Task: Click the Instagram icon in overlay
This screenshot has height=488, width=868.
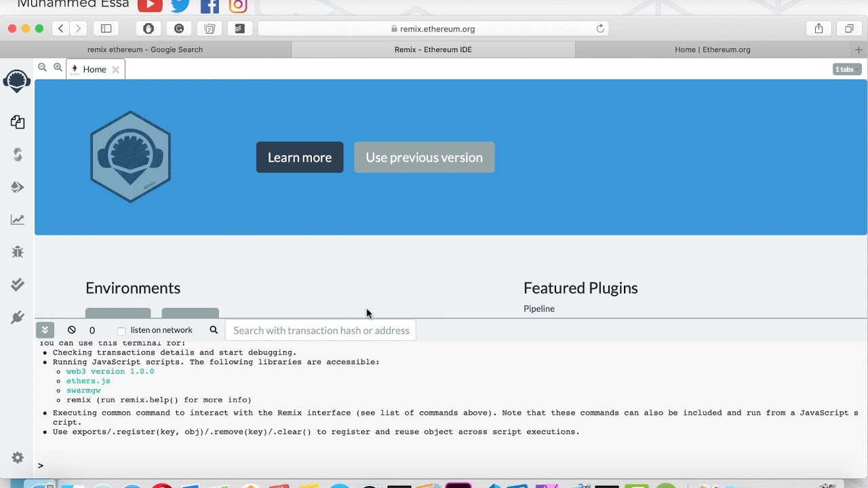Action: tap(238, 6)
